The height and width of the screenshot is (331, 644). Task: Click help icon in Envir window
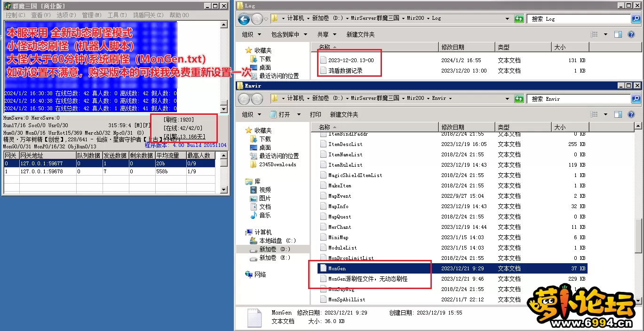click(631, 114)
